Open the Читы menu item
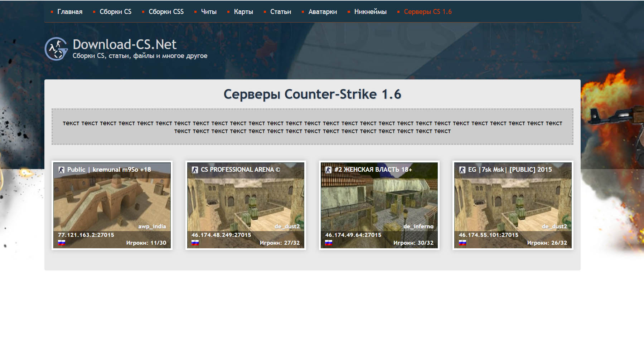 pos(209,12)
